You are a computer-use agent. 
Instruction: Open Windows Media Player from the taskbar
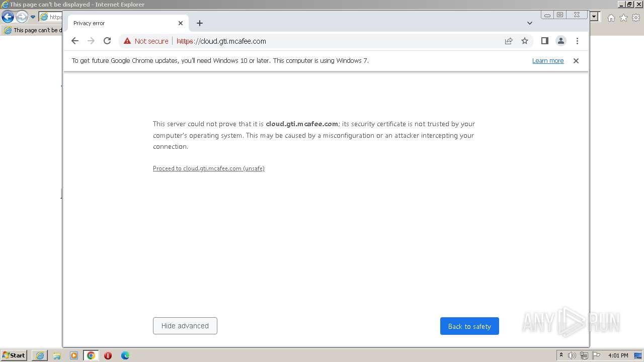pos(74,355)
